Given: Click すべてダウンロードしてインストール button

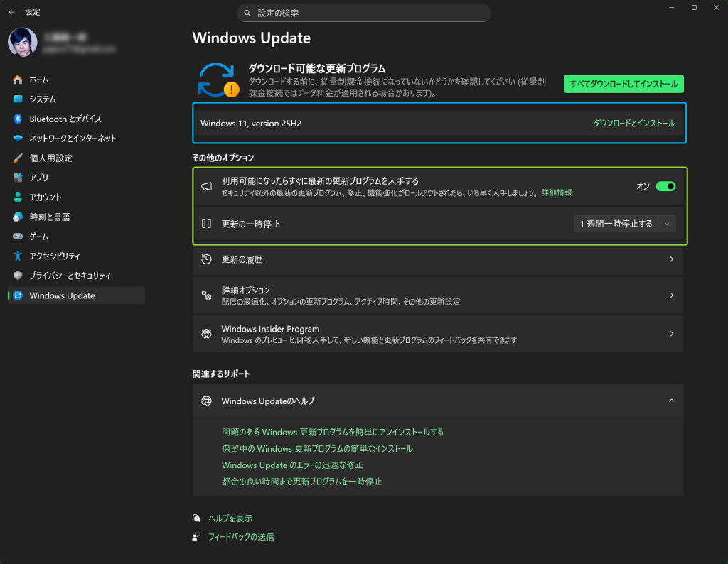Looking at the screenshot, I should click(x=623, y=84).
